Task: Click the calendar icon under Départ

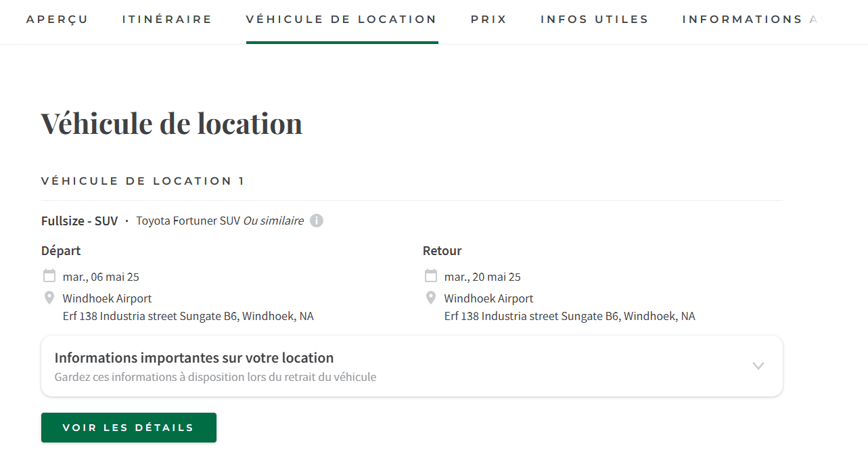Action: tap(49, 276)
